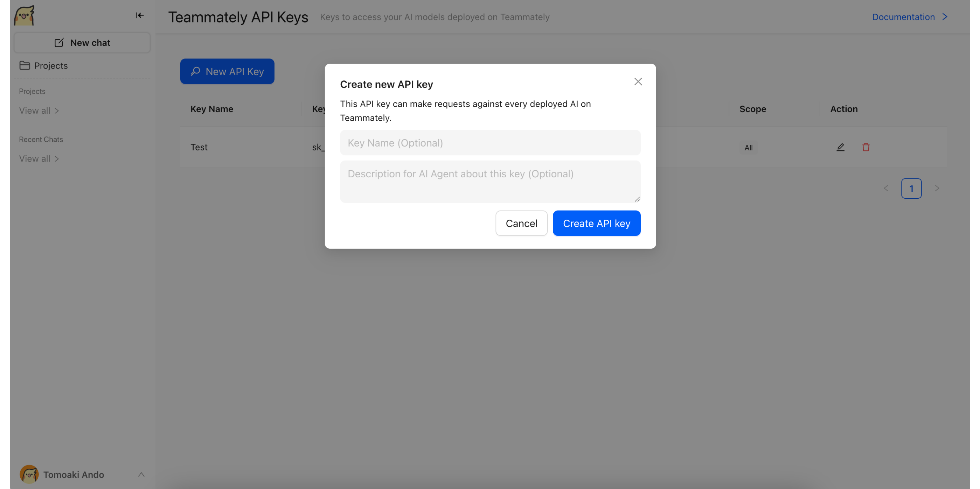Edit the Test key with pencil icon
The image size is (980, 489).
pos(840,147)
